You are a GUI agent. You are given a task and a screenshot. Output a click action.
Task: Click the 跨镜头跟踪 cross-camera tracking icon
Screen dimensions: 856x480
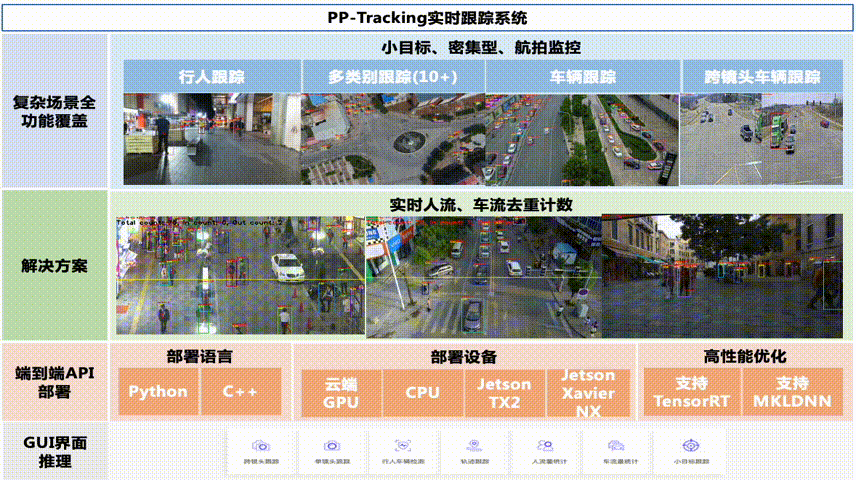(x=261, y=446)
